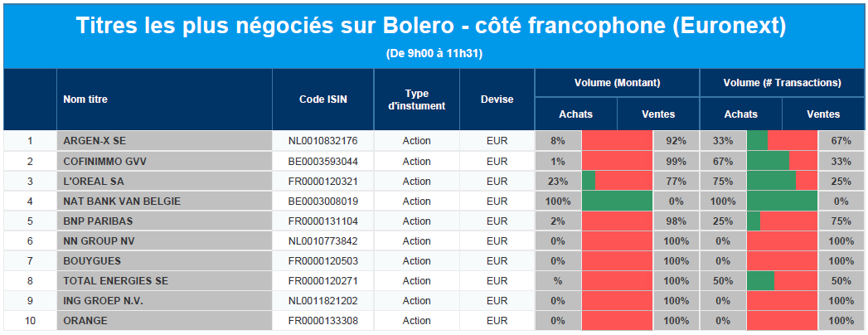Click the BNP PARIBAS title
Screen dimensions: 868x335
98,221
